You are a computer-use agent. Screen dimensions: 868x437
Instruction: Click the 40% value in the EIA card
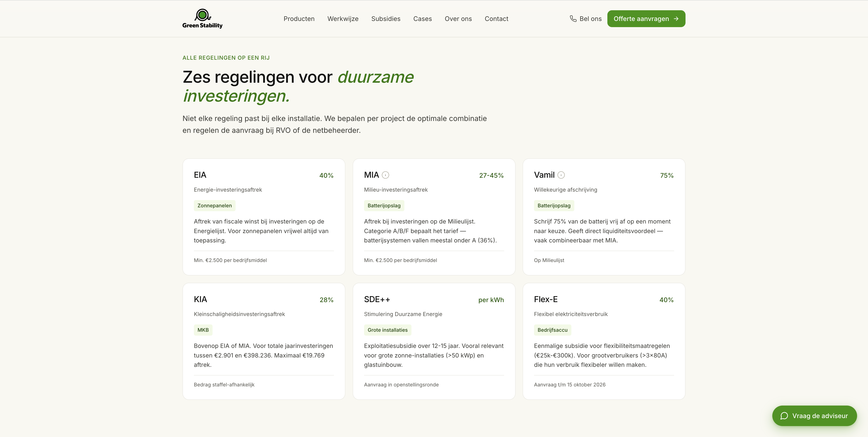click(x=326, y=175)
